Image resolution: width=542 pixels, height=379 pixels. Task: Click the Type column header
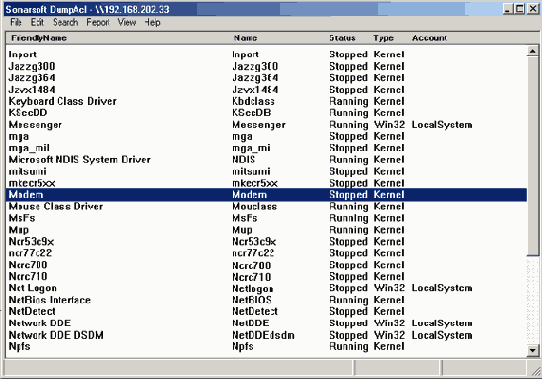[x=383, y=38]
